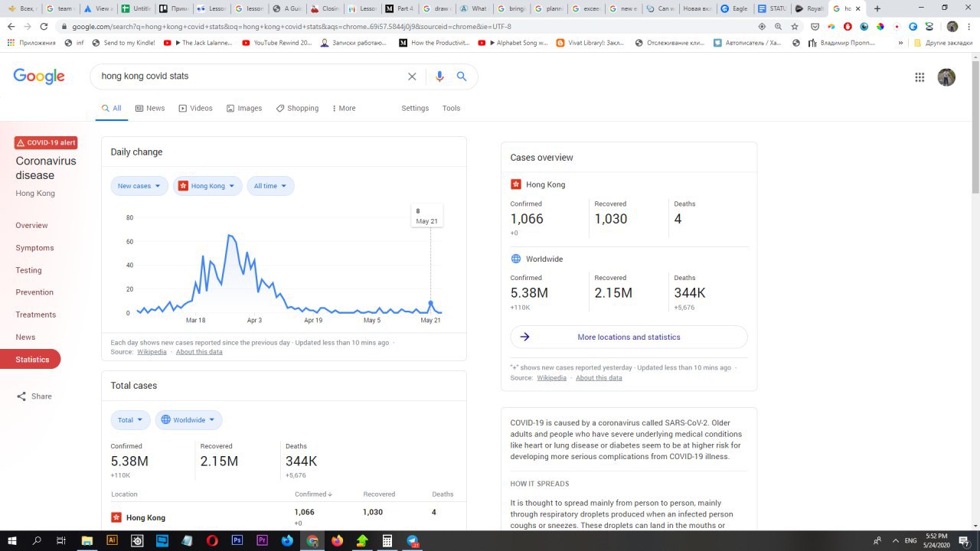Launch Photoshop from taskbar
The image size is (980, 551).
[x=237, y=540]
